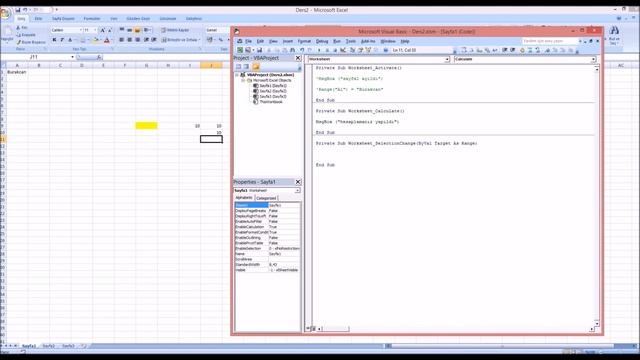640x360 pixels.
Task: Click align left icon in Excel ribbon
Action: (121, 40)
